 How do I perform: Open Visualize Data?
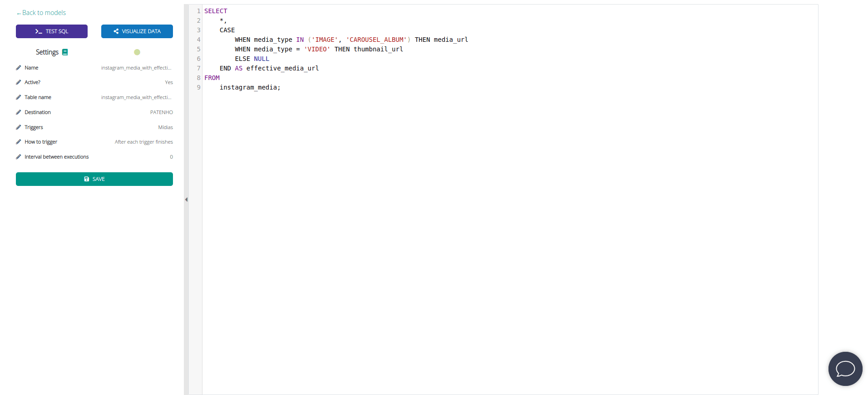[137, 31]
